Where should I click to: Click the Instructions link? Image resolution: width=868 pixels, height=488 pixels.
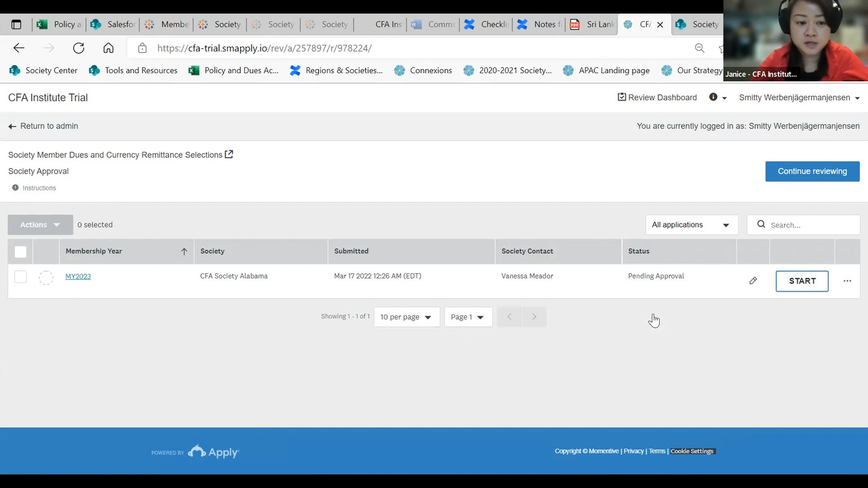point(39,188)
